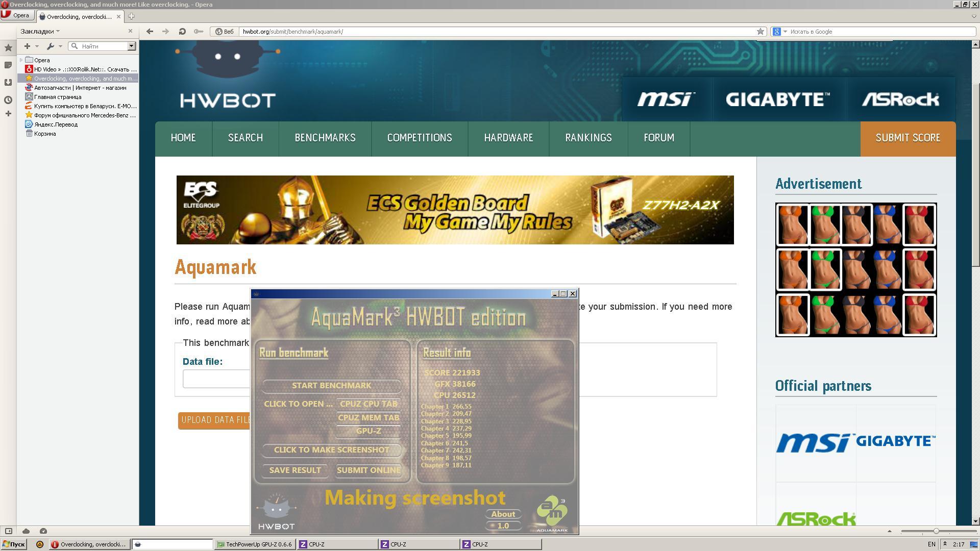The image size is (980, 551).
Task: Close the Overclocking tab
Action: [x=118, y=16]
